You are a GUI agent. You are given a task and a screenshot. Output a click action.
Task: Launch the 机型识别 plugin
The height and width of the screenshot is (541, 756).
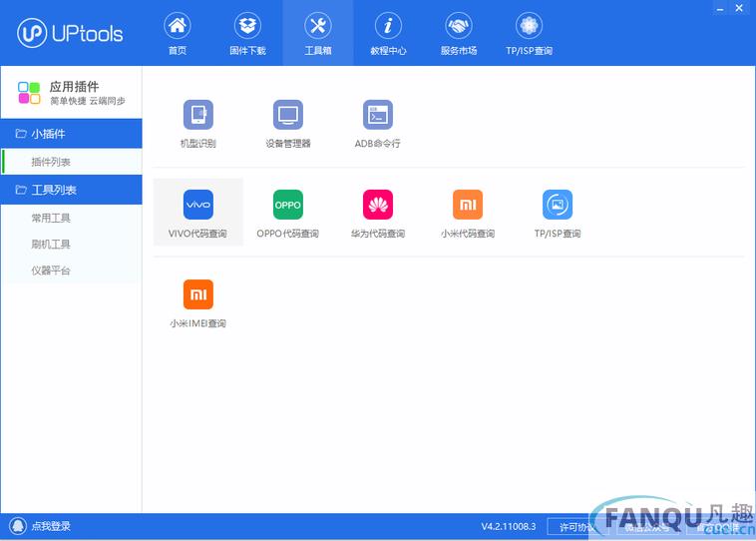point(198,124)
